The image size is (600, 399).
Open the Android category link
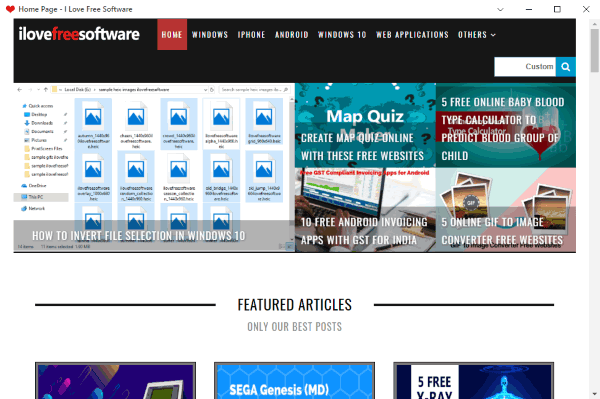click(292, 35)
